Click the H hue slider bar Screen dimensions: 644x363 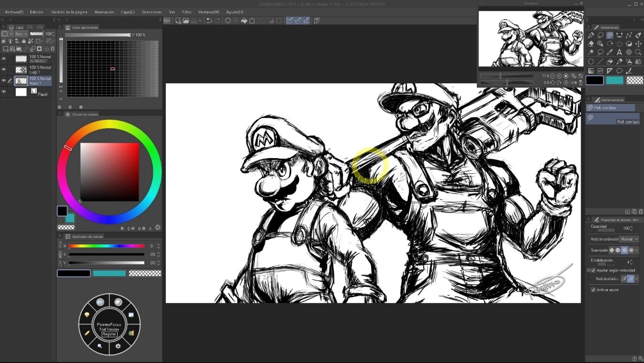107,246
